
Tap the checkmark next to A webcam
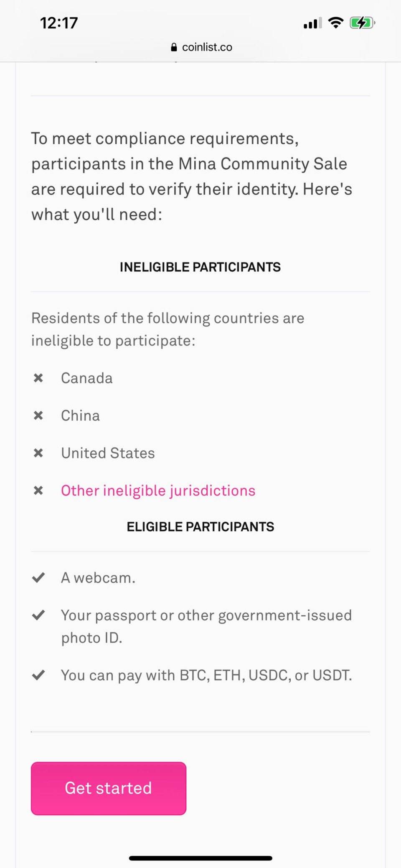(38, 578)
